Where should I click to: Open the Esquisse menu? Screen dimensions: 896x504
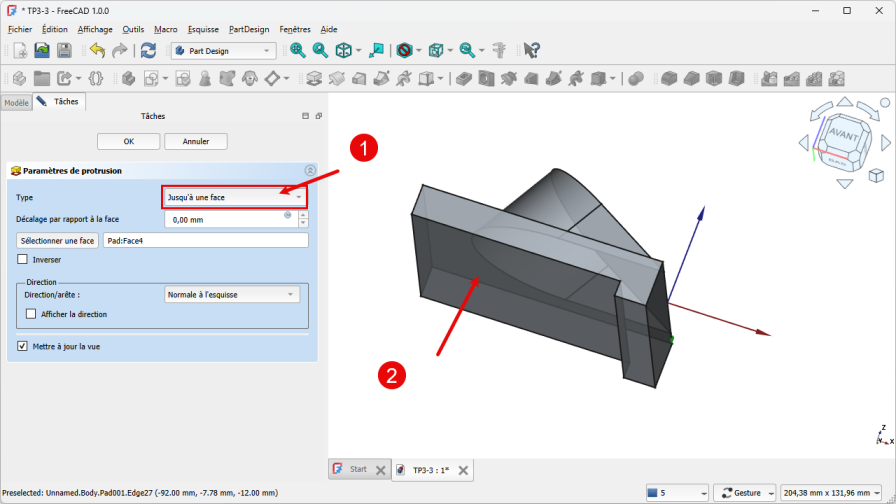pos(203,30)
